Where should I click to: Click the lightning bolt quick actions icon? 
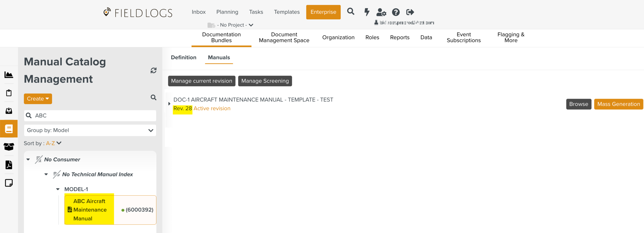367,12
